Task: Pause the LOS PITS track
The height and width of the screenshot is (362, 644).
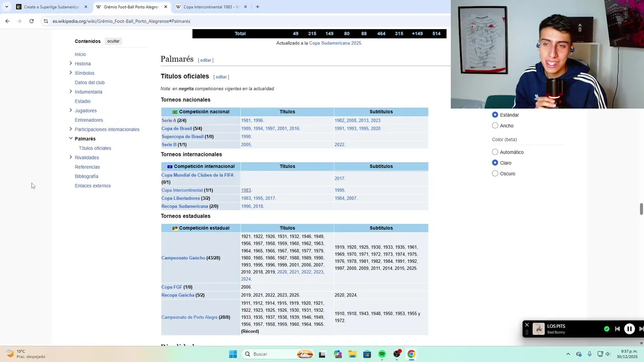Action: [x=629, y=329]
